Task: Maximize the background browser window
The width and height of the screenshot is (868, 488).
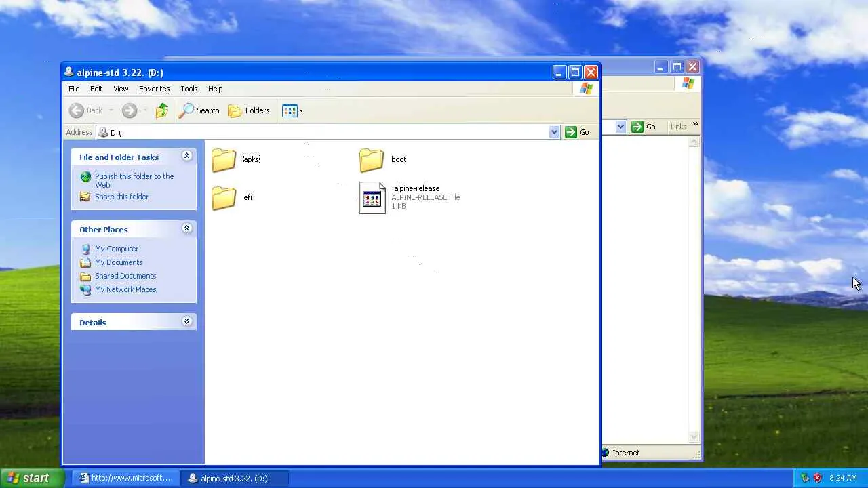Action: pyautogui.click(x=677, y=67)
